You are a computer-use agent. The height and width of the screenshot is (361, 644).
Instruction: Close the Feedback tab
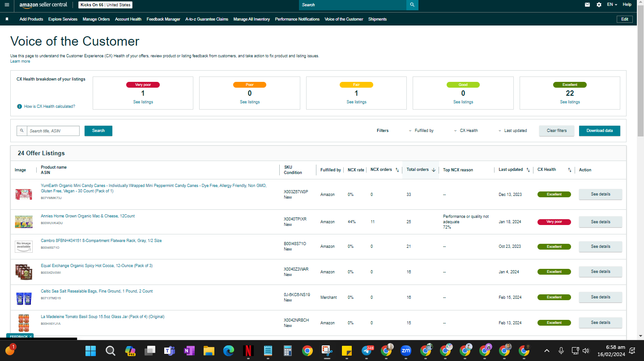pyautogui.click(x=30, y=336)
